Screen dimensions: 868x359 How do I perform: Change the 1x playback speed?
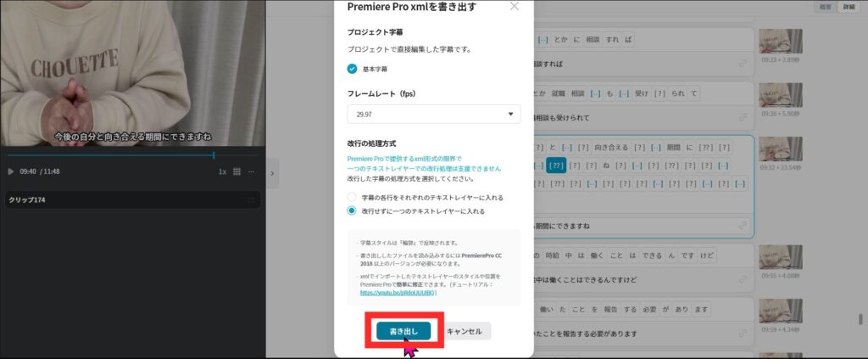pos(222,171)
